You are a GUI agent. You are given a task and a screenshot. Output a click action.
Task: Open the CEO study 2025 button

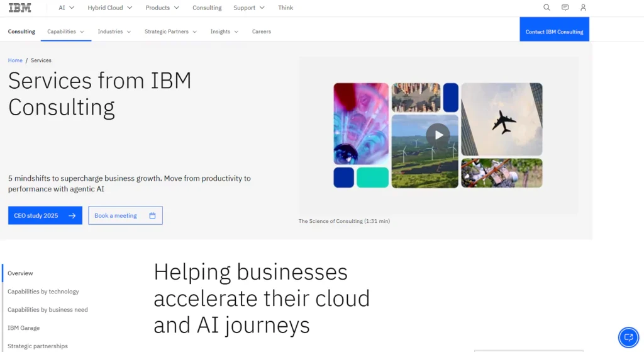point(45,215)
